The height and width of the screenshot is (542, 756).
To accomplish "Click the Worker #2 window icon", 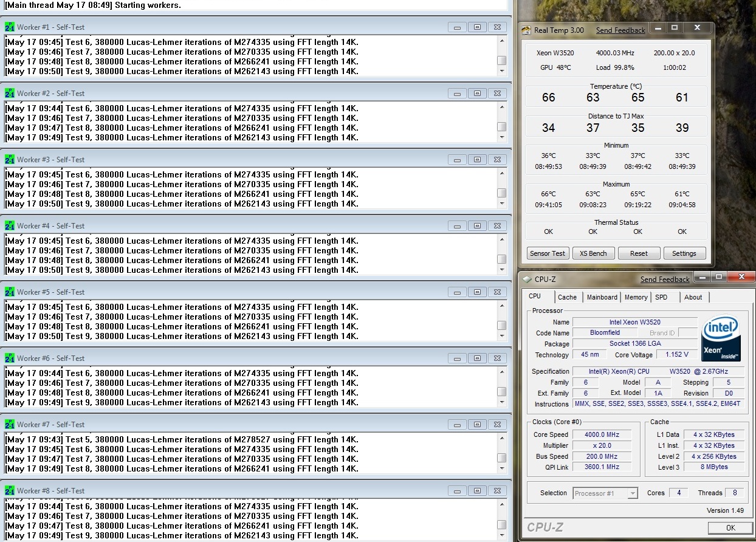I will (x=10, y=94).
